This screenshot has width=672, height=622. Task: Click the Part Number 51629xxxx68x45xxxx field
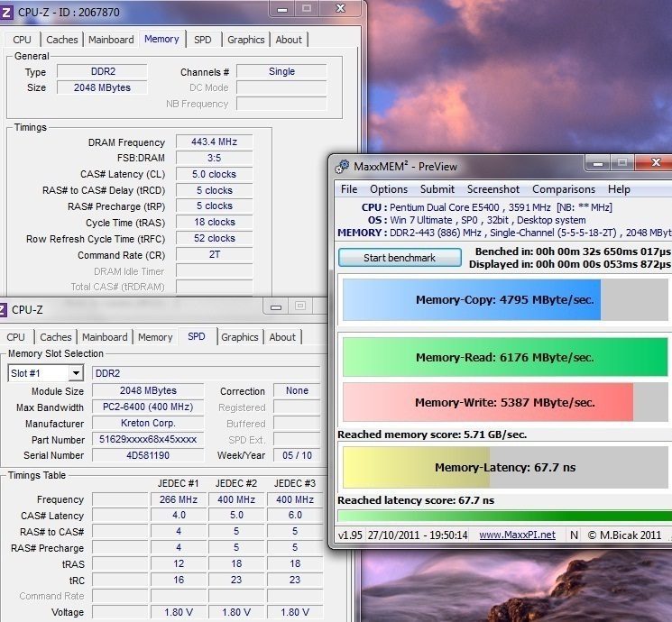tap(148, 439)
